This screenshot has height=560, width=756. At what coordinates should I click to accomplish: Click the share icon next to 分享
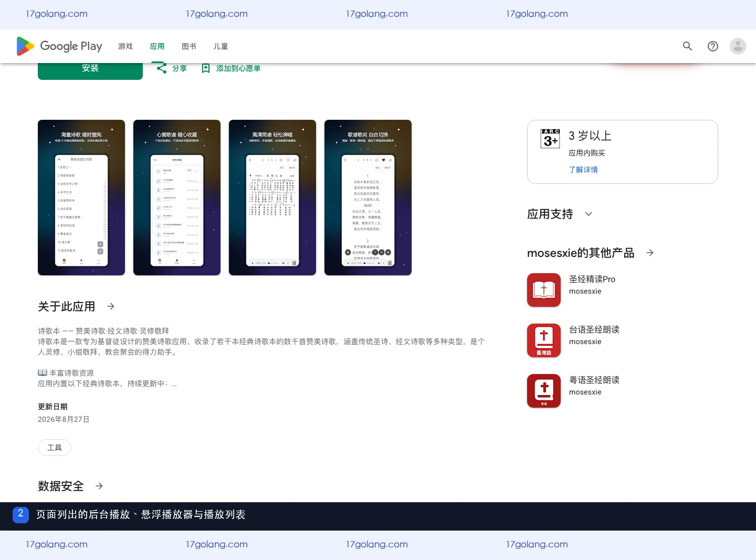point(162,68)
